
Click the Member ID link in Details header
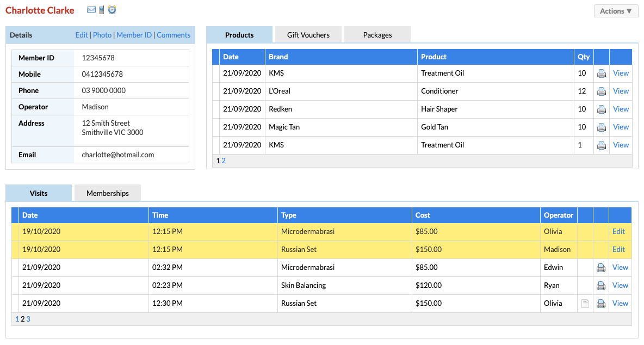(x=134, y=35)
